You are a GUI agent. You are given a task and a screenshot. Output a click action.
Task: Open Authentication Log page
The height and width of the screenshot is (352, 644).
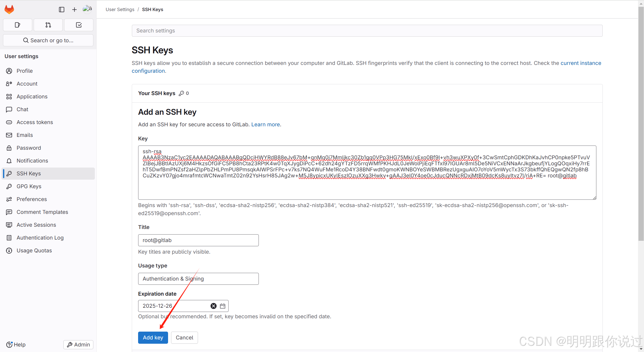(48, 238)
